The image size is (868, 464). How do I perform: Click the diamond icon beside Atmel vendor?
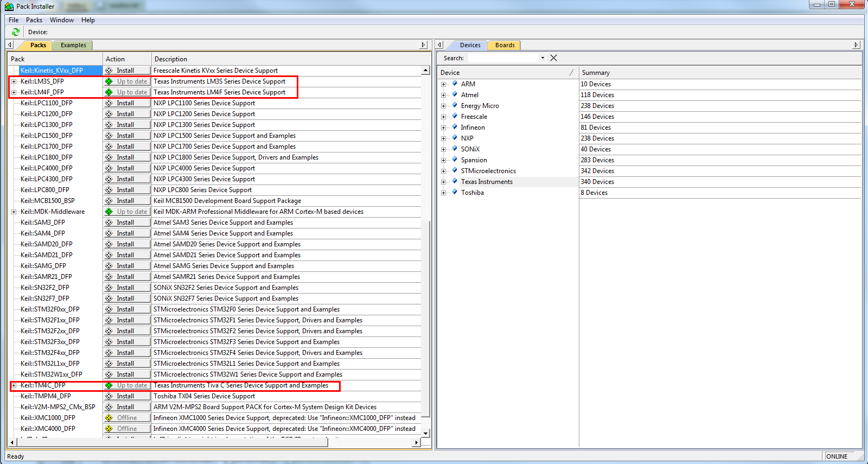coord(455,94)
